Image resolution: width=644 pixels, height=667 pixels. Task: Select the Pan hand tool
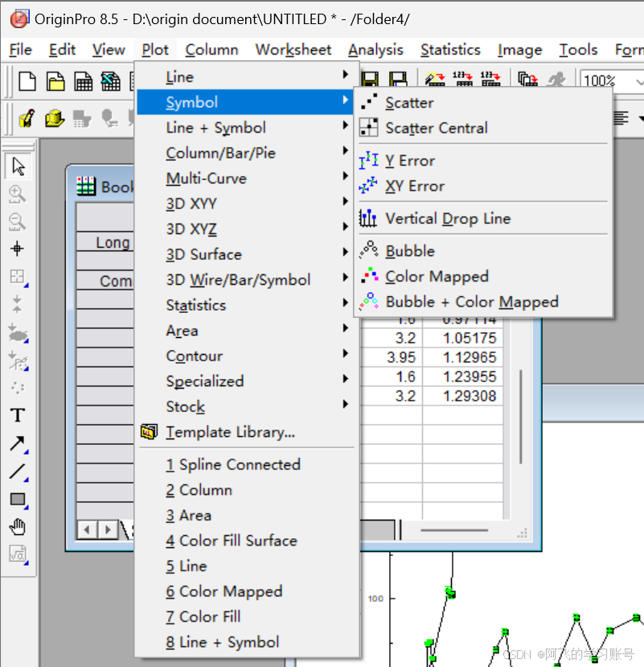[x=18, y=527]
